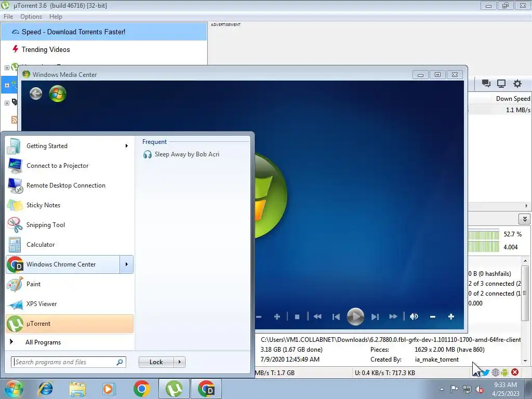The height and width of the screenshot is (399, 532).
Task: Expand the first µTorrent sidebar tree node
Action: (x=7, y=68)
